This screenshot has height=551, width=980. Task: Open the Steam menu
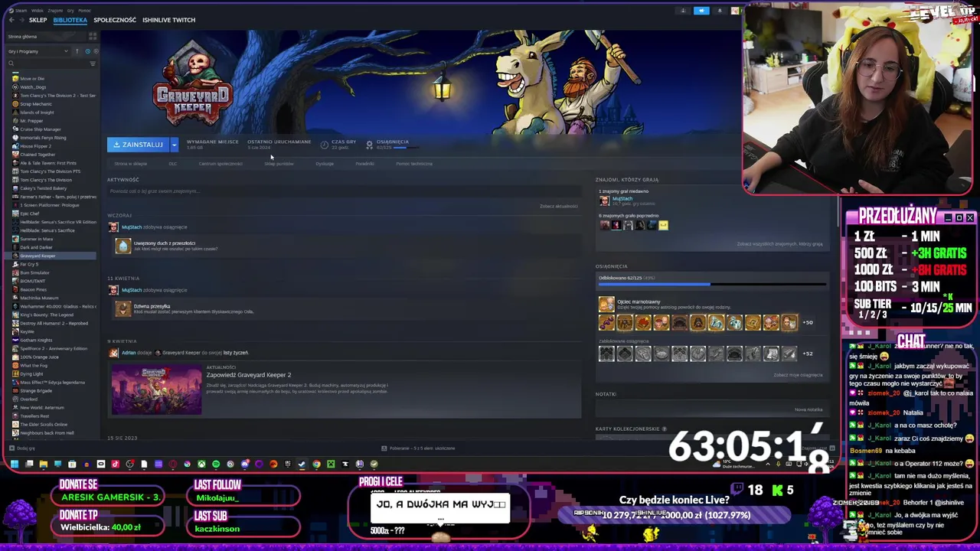click(x=21, y=11)
